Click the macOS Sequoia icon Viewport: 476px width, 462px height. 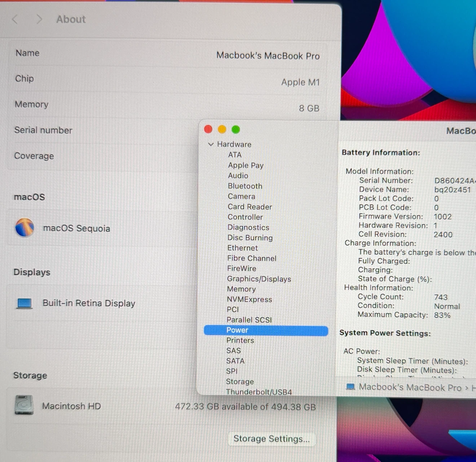pyautogui.click(x=25, y=227)
